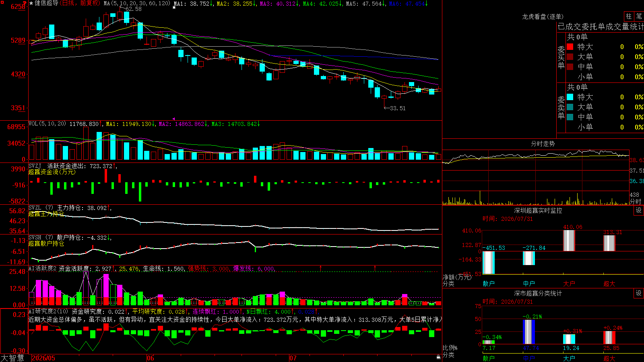Click the red 强势线: 3.000 value

[x=208, y=269]
